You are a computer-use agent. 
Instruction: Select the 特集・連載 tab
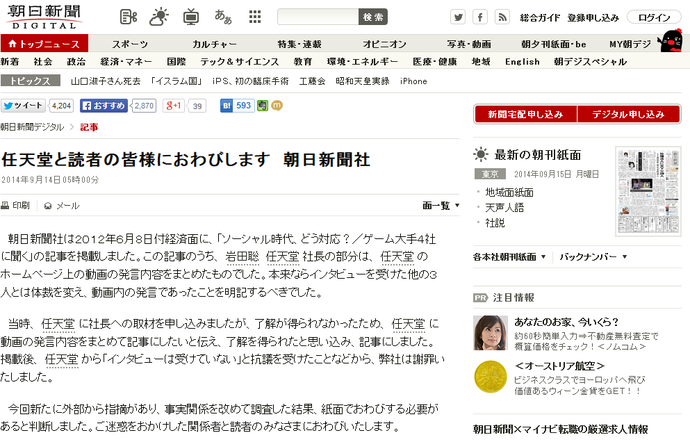click(299, 44)
